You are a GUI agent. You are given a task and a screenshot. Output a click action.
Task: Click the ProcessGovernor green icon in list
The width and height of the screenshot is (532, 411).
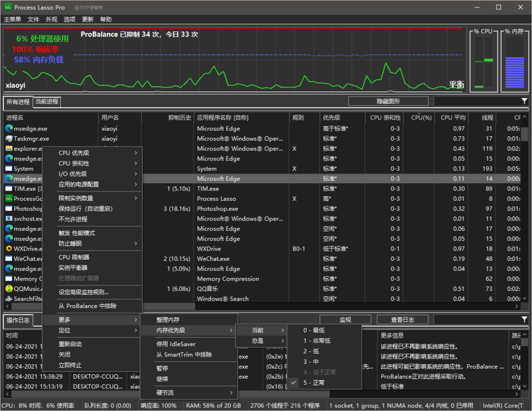click(9, 199)
